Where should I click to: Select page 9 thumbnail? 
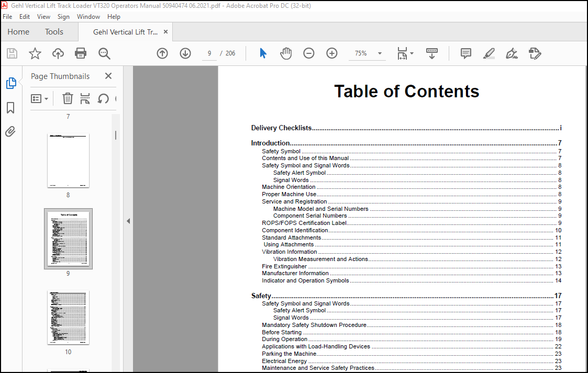[68, 239]
